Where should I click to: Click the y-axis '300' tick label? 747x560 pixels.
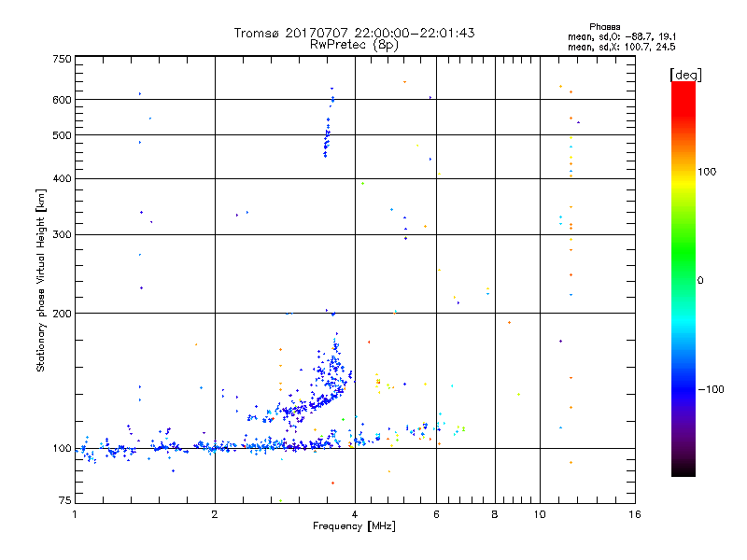(x=62, y=235)
